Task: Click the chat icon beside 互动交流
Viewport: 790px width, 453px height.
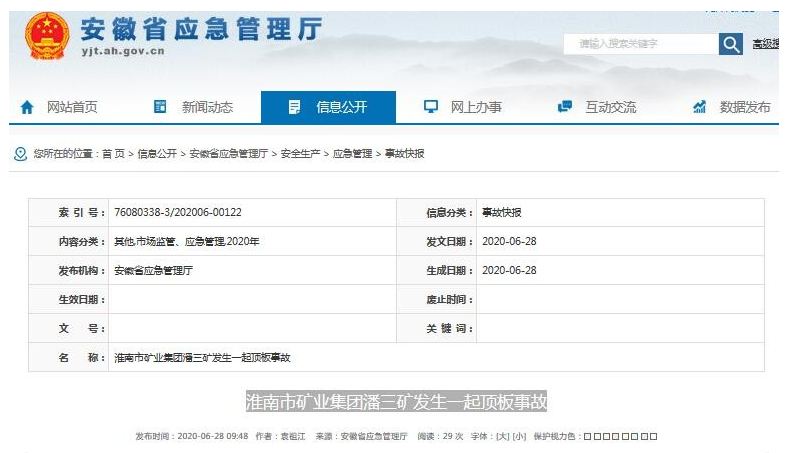Action: tap(565, 106)
